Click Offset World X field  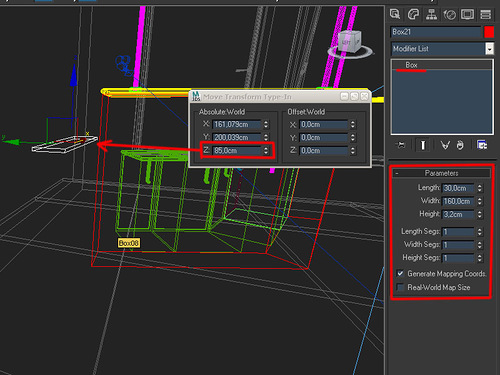pos(324,124)
